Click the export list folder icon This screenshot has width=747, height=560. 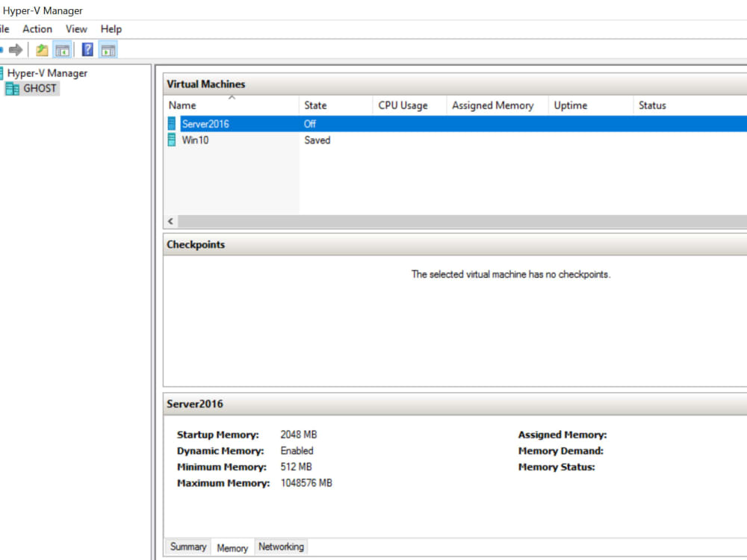(41, 49)
